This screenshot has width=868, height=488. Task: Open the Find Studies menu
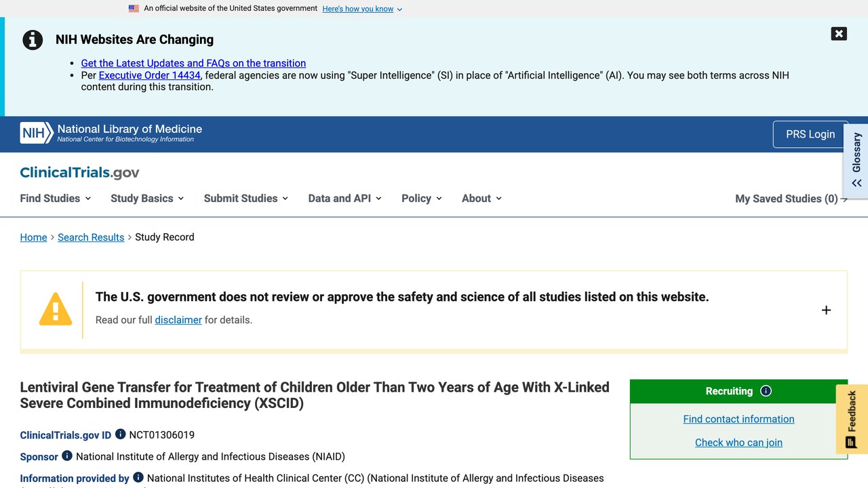click(56, 199)
